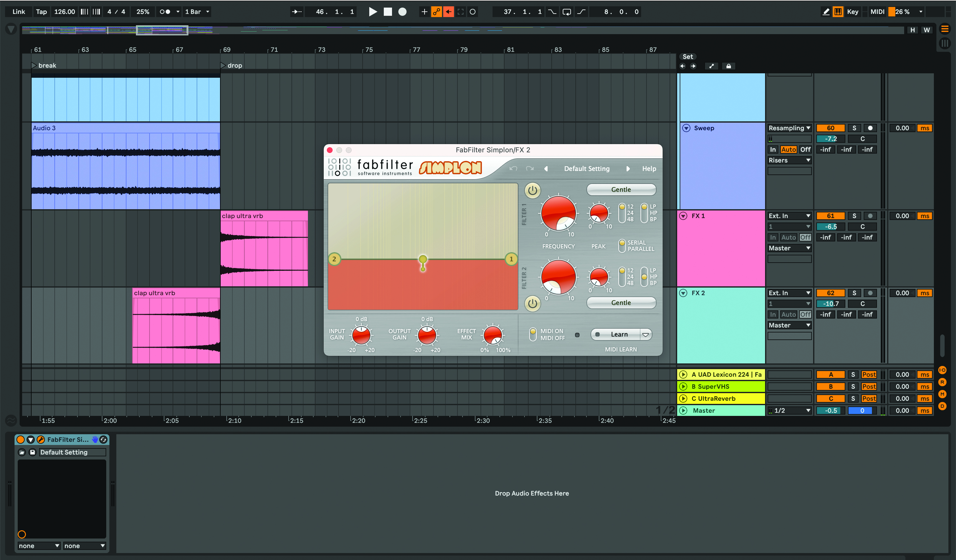956x560 pixels.
Task: Solo the Sweep track
Action: pos(854,128)
